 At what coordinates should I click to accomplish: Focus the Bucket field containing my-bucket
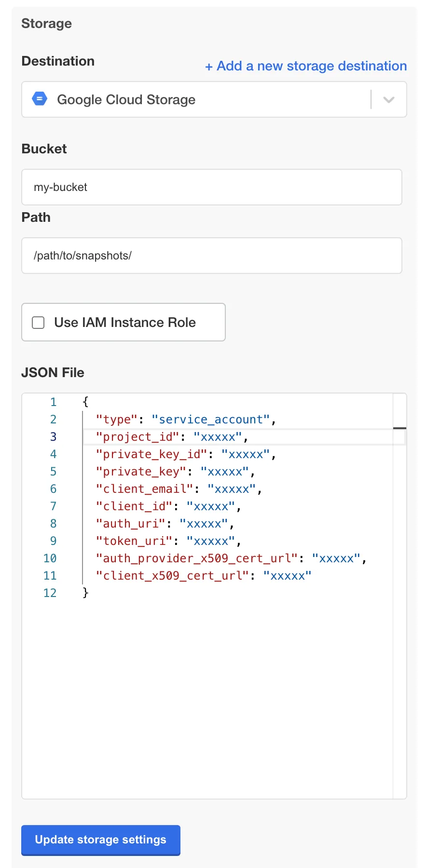212,187
